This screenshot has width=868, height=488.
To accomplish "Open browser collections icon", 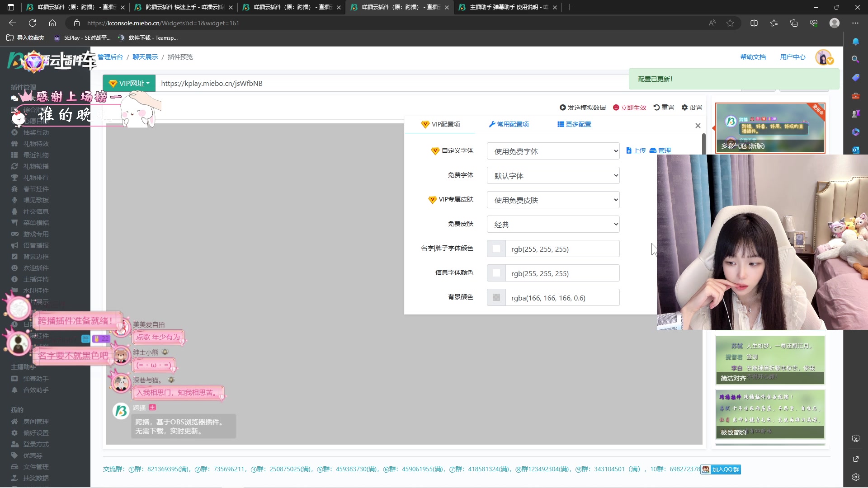I will [794, 23].
